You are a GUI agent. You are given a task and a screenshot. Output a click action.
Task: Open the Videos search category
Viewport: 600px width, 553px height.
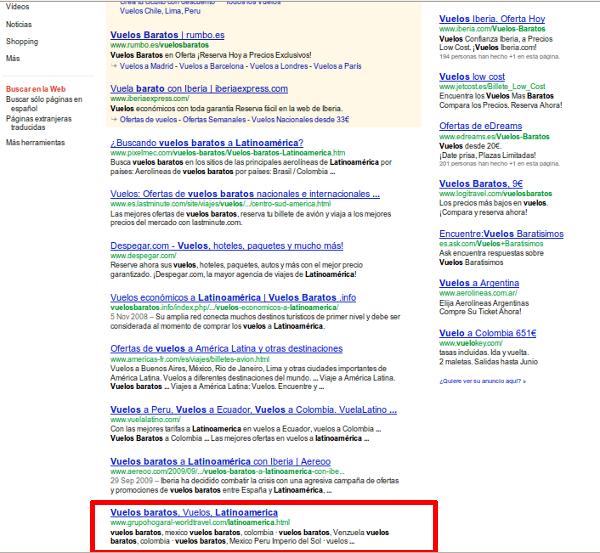pos(17,6)
